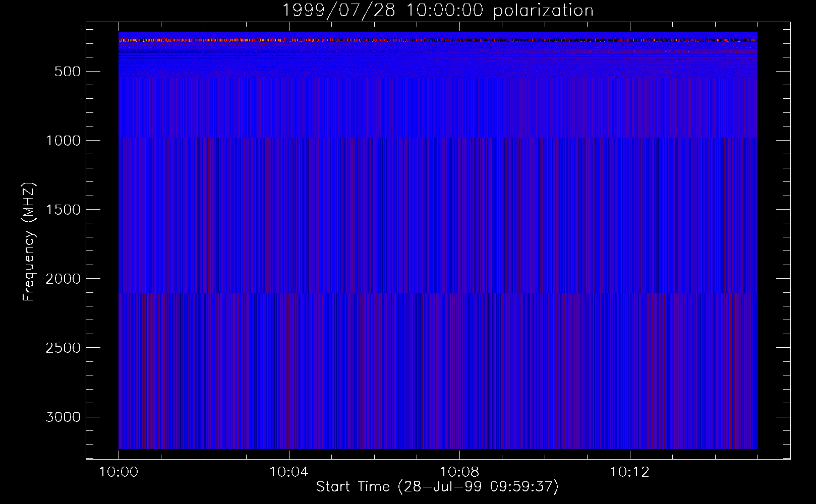Screen dimensions: 816x504
Task: Click the 500 frequency tick label
Action: click(68, 72)
